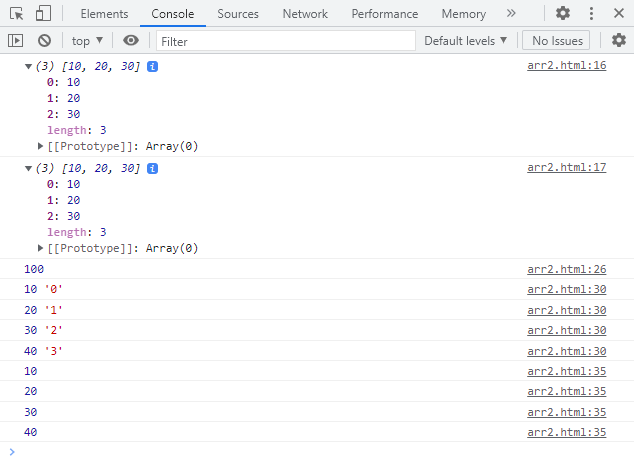Toggle the console sidebar icon
This screenshot has height=464, width=634.
15,41
